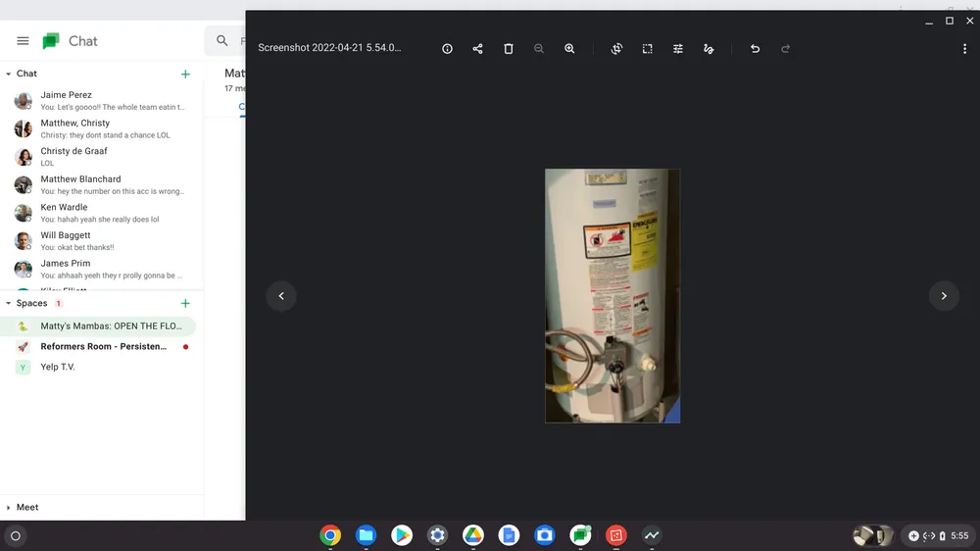Image resolution: width=980 pixels, height=551 pixels.
Task: Zoom in on the image
Action: 569,49
